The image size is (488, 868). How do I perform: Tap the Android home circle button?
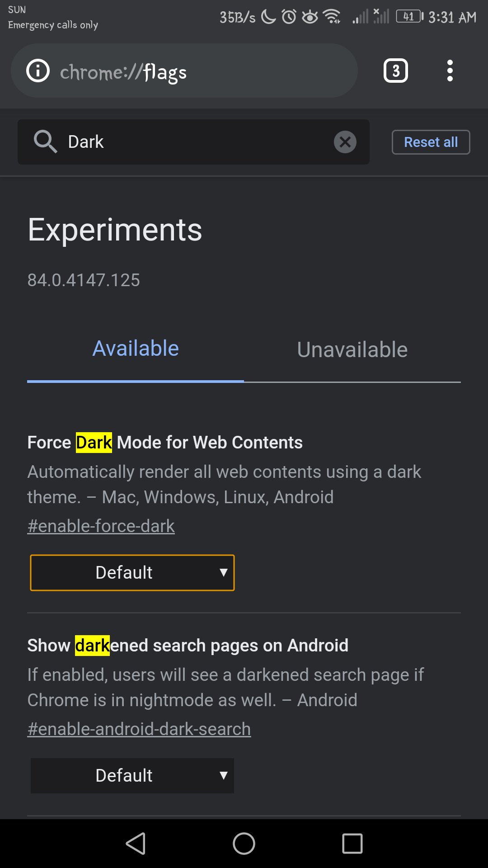point(244,844)
